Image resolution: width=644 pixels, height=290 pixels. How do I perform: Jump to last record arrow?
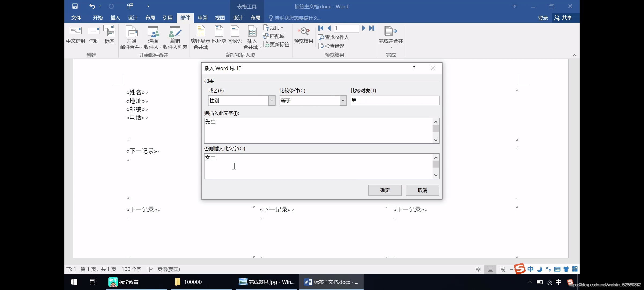pyautogui.click(x=372, y=28)
